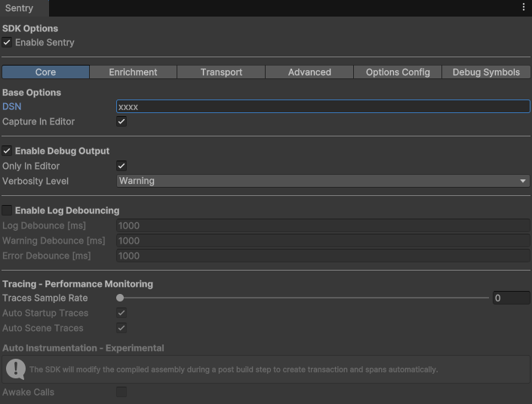Toggle the Only In Editor checkbox

point(121,166)
